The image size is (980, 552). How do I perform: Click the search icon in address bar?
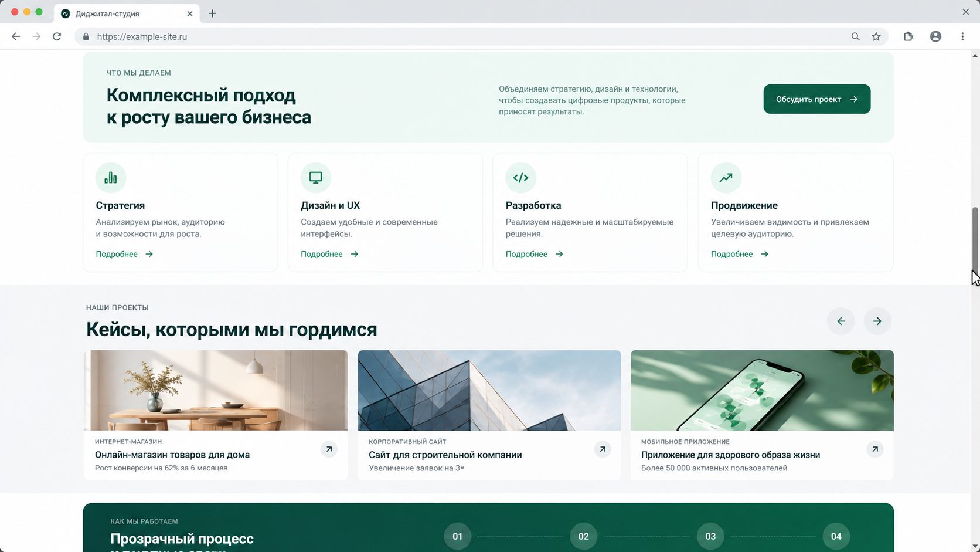(856, 36)
